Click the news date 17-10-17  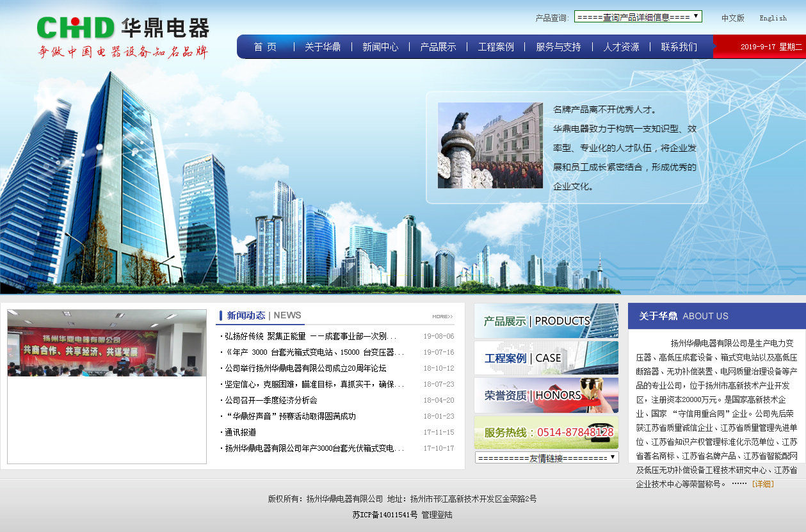(x=439, y=448)
